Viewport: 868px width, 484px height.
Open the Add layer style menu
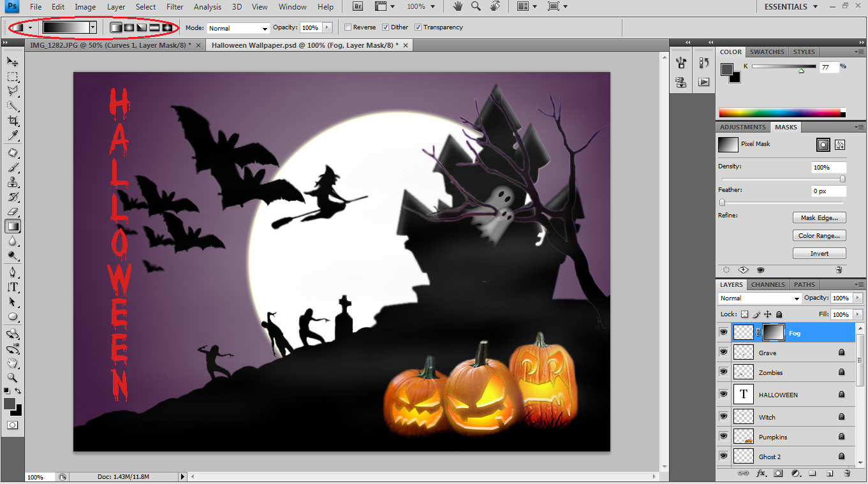point(761,473)
